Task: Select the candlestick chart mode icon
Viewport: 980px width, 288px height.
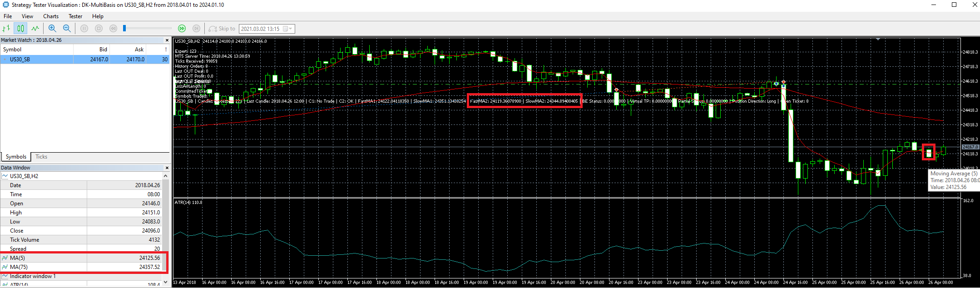Action: (20, 29)
